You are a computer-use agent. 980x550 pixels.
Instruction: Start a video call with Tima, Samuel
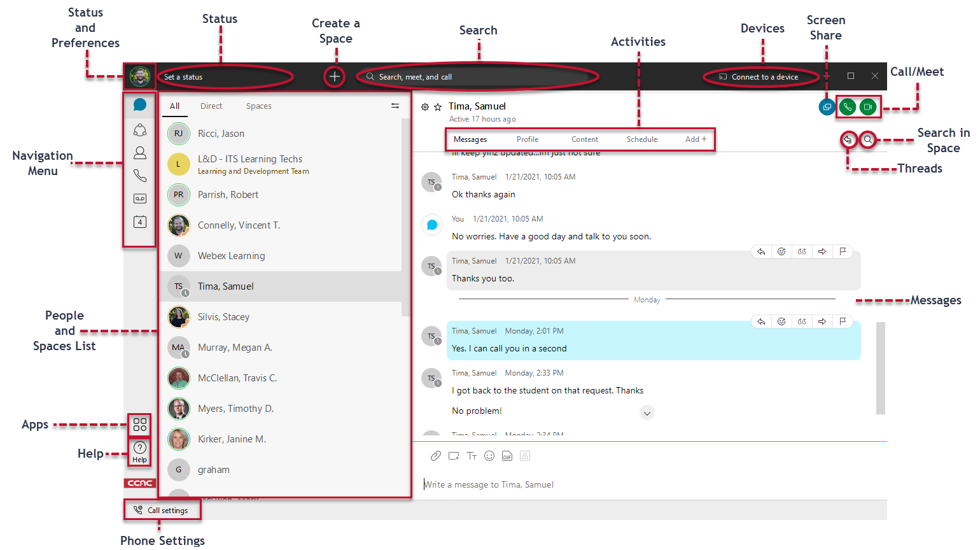tap(868, 107)
